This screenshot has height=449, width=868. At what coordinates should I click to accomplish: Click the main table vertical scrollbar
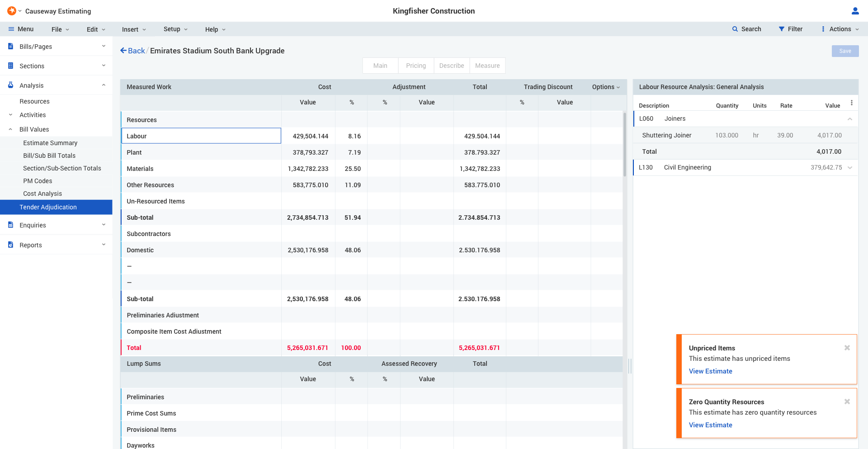625,145
